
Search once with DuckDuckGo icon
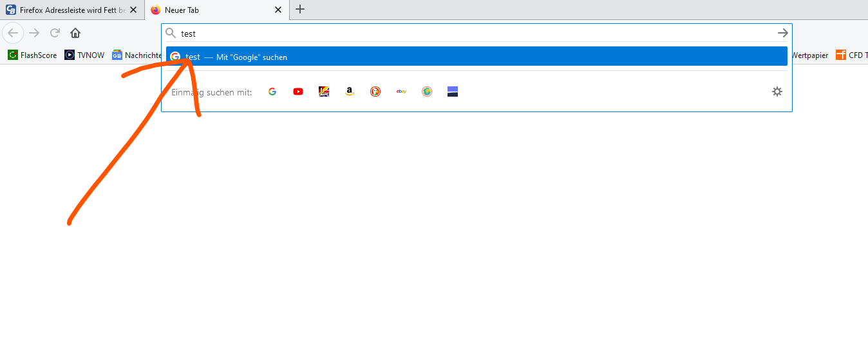tap(375, 92)
